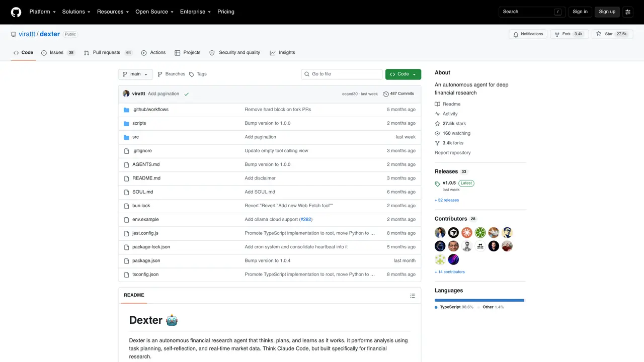Open the README outline list icon
The image size is (644, 362).
pos(413,296)
